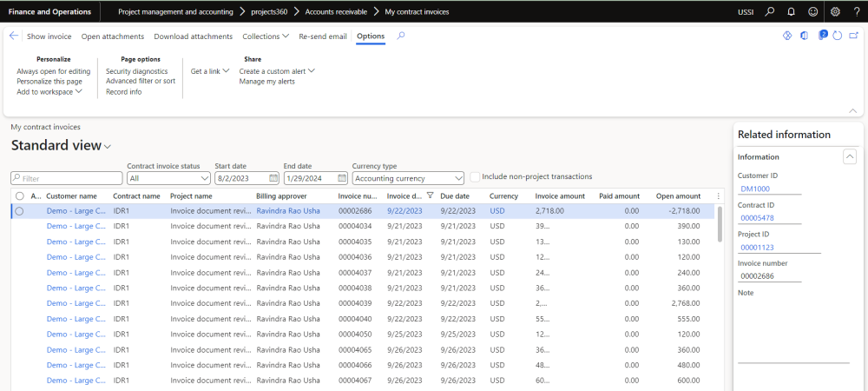Enable Include non-project transactions checkbox

tap(475, 177)
